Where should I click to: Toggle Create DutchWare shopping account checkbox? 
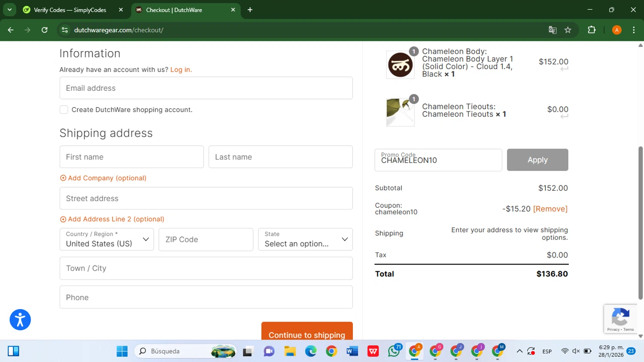pyautogui.click(x=64, y=110)
